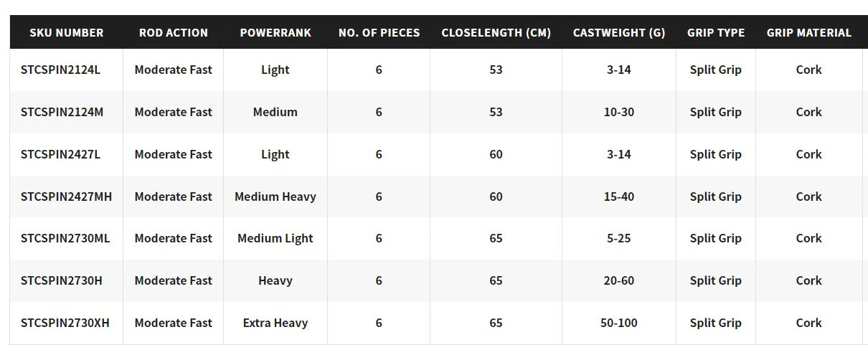Image resolution: width=868 pixels, height=350 pixels.
Task: Click the 50-100 castweight cell
Action: coord(619,323)
